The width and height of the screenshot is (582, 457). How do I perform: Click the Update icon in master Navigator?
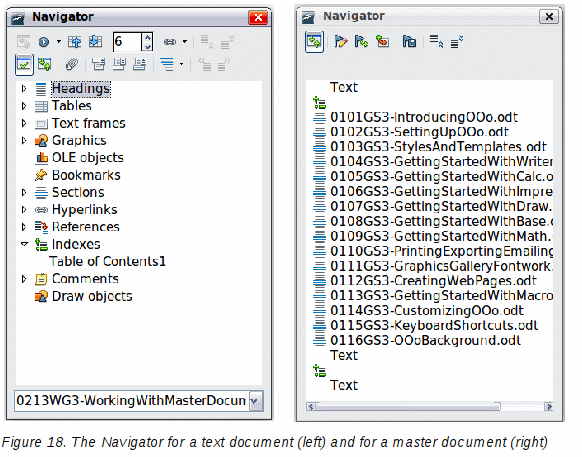(361, 41)
